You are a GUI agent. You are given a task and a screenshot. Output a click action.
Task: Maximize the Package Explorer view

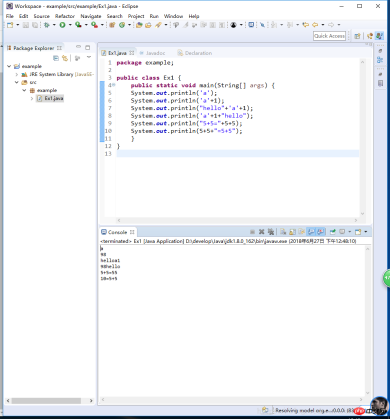[x=88, y=47]
